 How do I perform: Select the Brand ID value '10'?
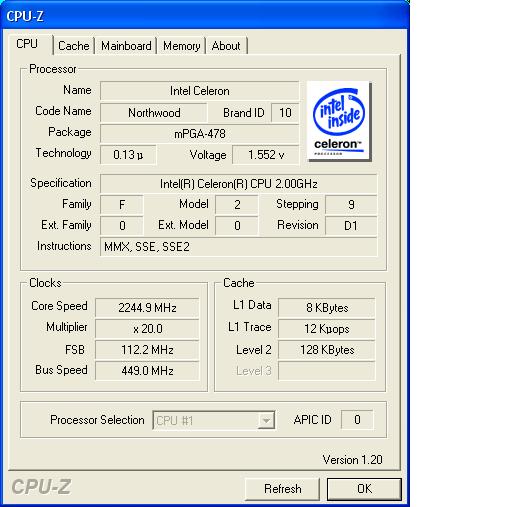285,113
